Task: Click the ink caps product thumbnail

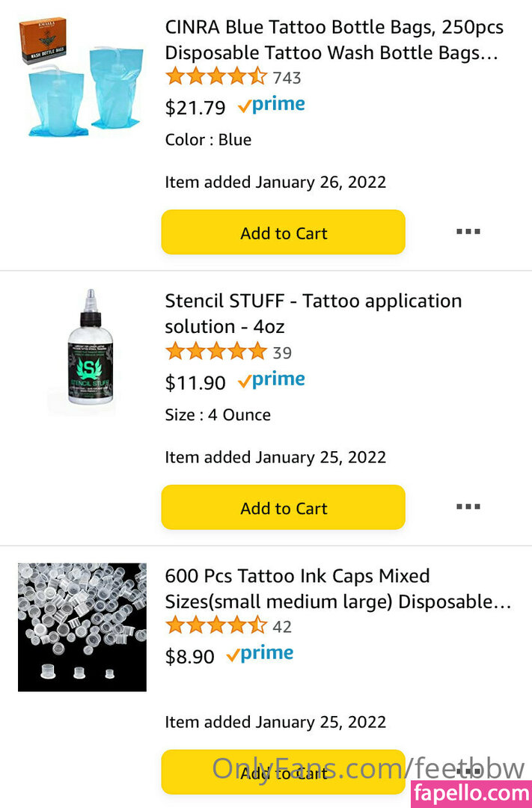Action: pyautogui.click(x=82, y=627)
